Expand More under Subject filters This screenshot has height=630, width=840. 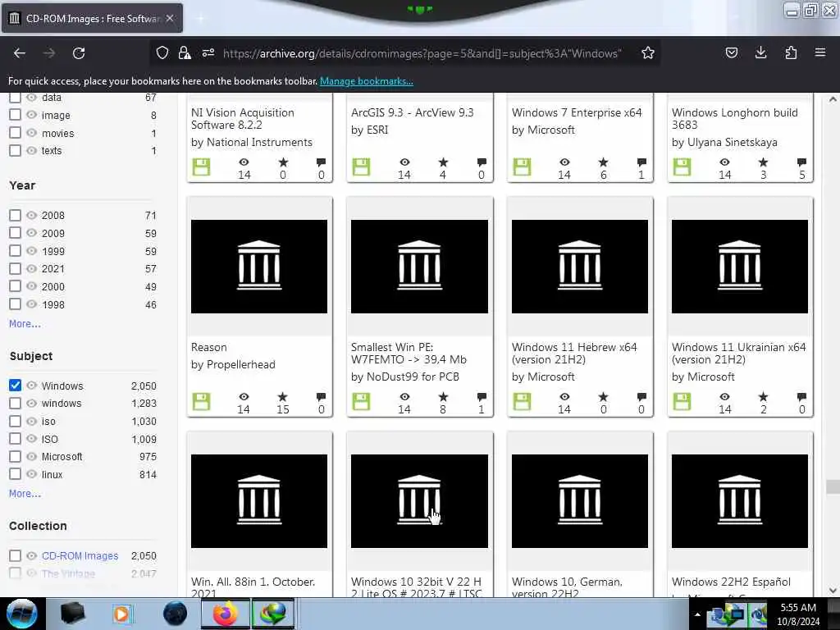click(x=25, y=493)
